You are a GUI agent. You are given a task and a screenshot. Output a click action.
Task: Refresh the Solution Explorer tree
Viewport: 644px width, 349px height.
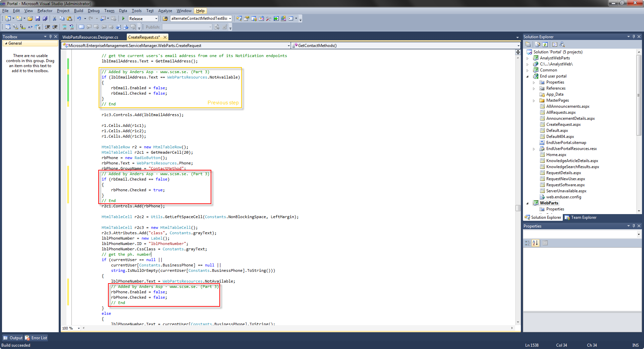click(x=545, y=44)
